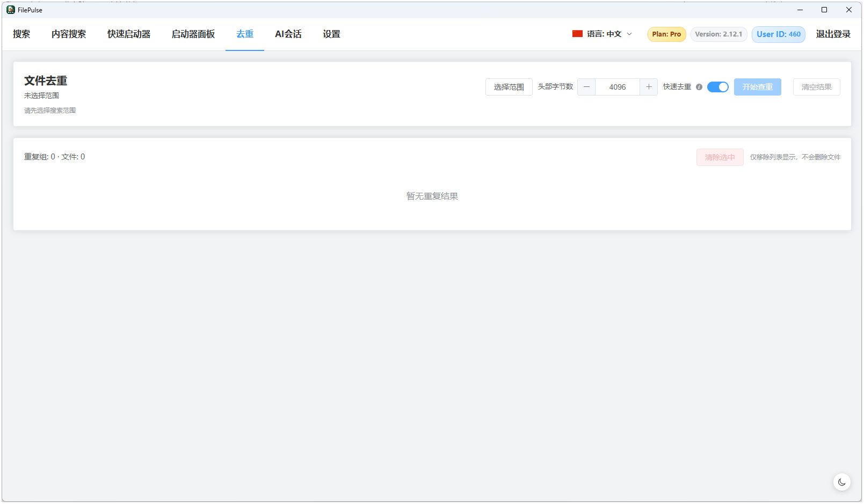Screen dimensions: 864x504
Task: Click the 文件去重 heading
Action: click(46, 81)
